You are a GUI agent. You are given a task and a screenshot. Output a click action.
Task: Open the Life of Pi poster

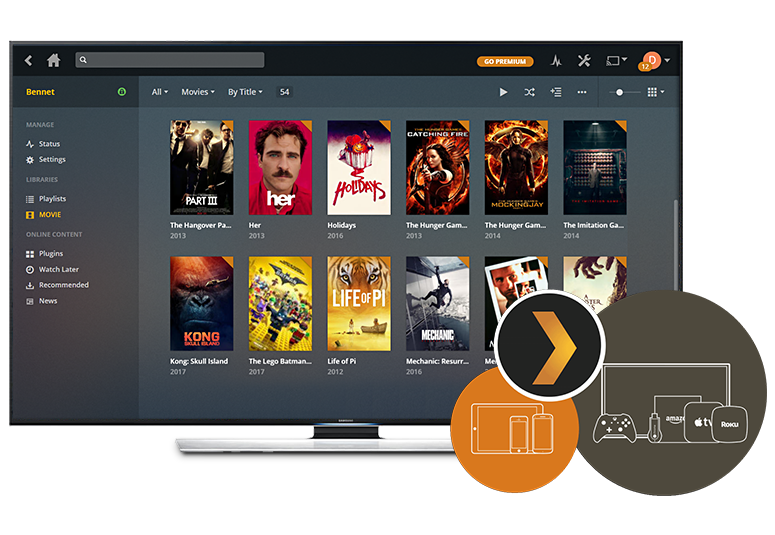(x=359, y=304)
